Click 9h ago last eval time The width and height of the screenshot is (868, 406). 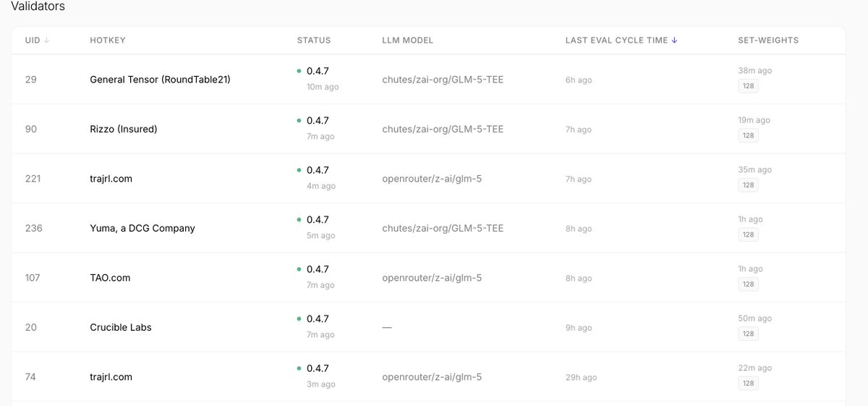[579, 329]
